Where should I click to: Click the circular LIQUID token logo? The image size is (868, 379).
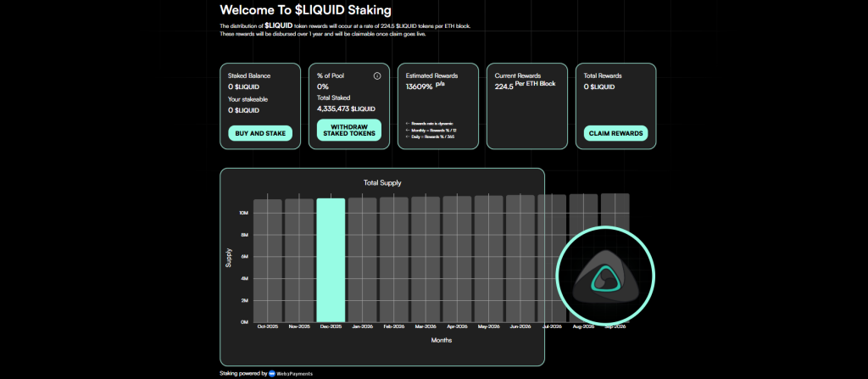coord(606,277)
